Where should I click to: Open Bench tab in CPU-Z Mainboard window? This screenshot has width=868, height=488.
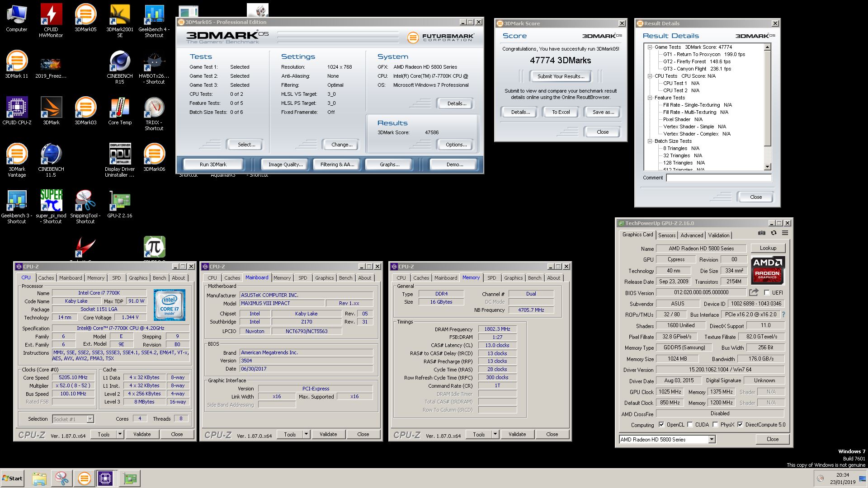click(x=346, y=278)
